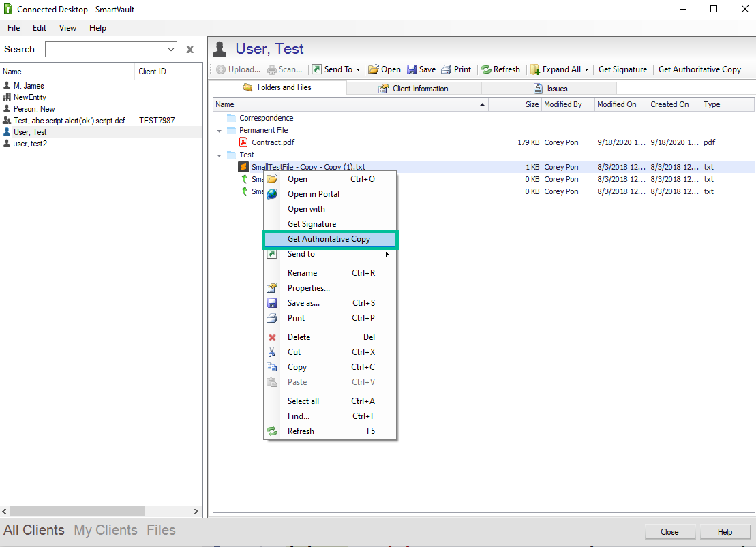Open the Expand All dropdown arrow
This screenshot has width=756, height=547.
click(586, 69)
